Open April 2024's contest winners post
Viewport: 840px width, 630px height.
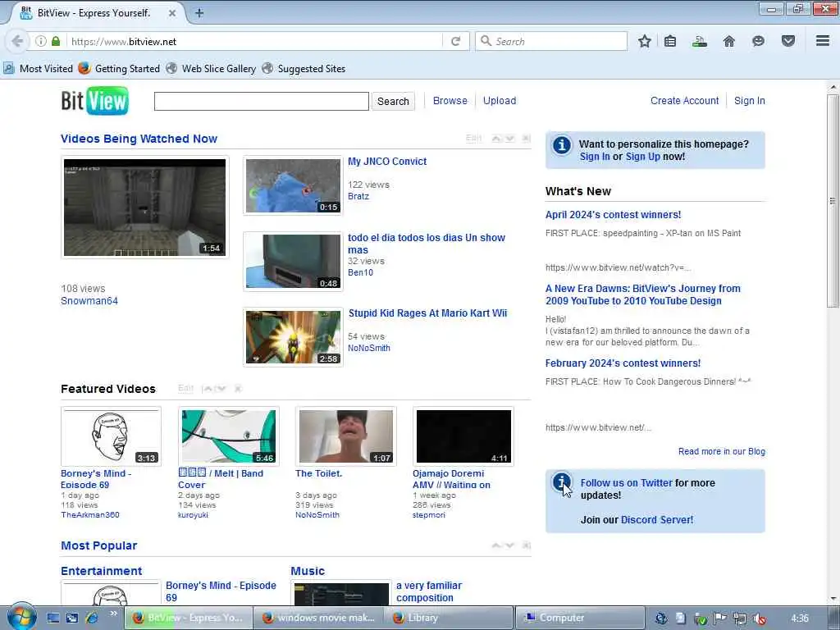(x=614, y=215)
